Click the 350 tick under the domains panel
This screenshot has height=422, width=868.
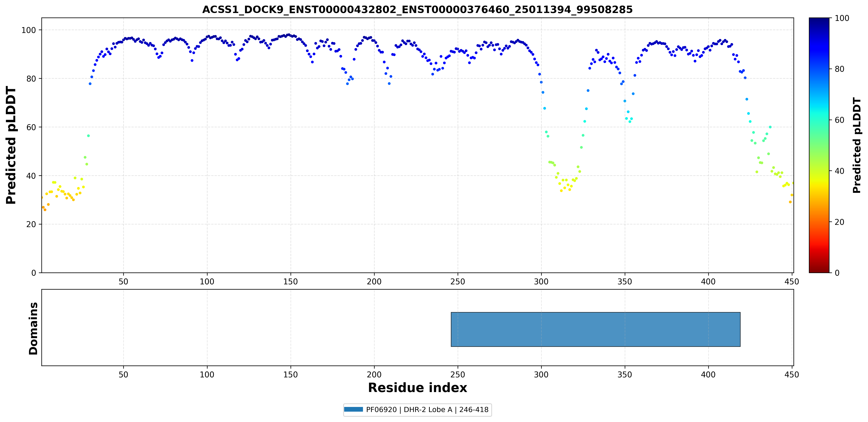coord(625,374)
